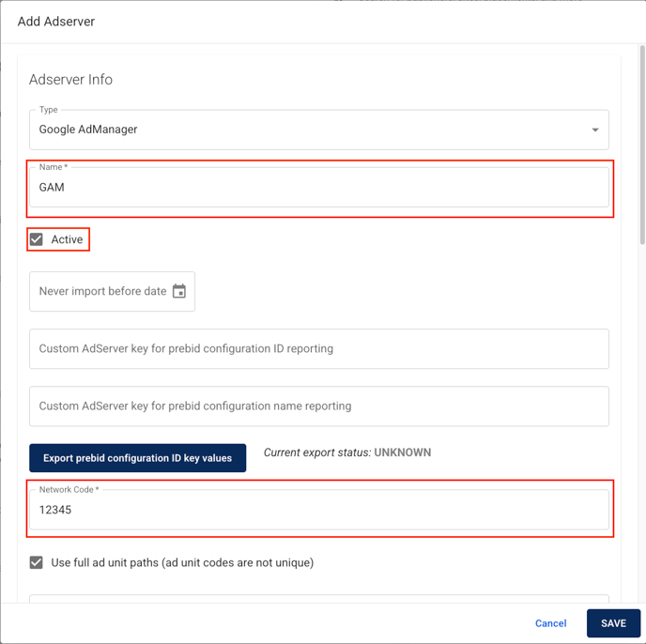The height and width of the screenshot is (644, 646).
Task: Uncheck the Active checkbox
Action: (37, 239)
